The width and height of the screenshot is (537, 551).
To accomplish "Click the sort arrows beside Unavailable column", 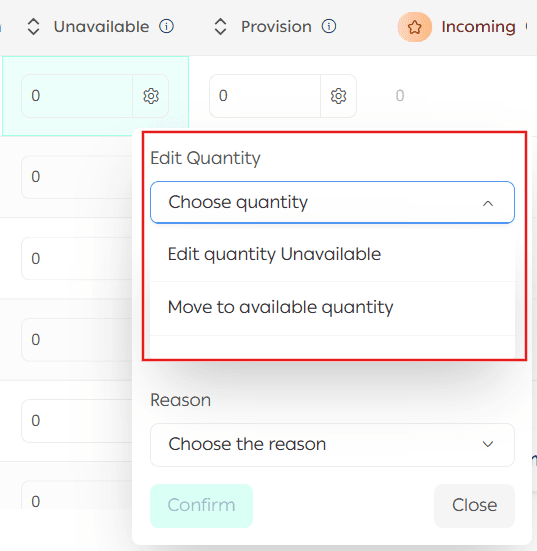I will [x=33, y=27].
